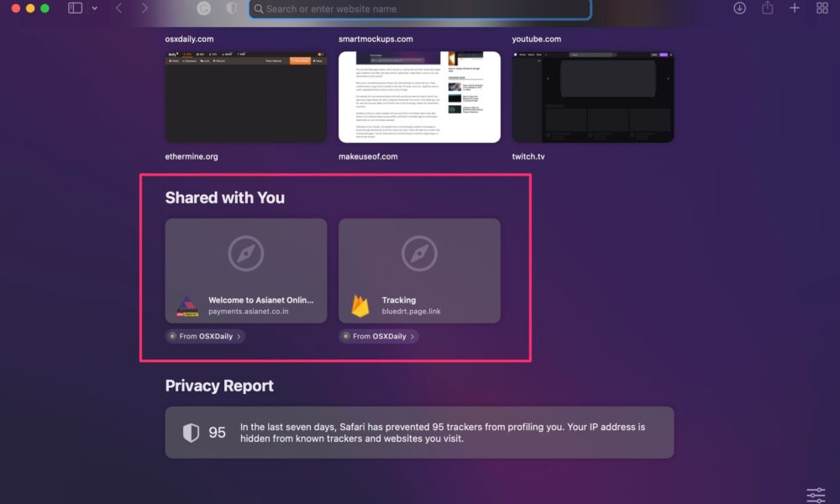Image resolution: width=840 pixels, height=504 pixels.
Task: Click the compass placeholder on Asianet card
Action: 246,254
